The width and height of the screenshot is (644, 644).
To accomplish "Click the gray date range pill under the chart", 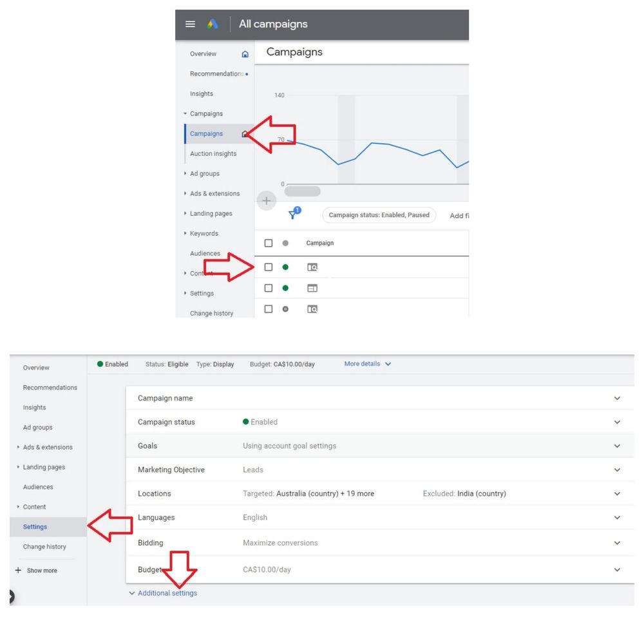I will coord(303,191).
